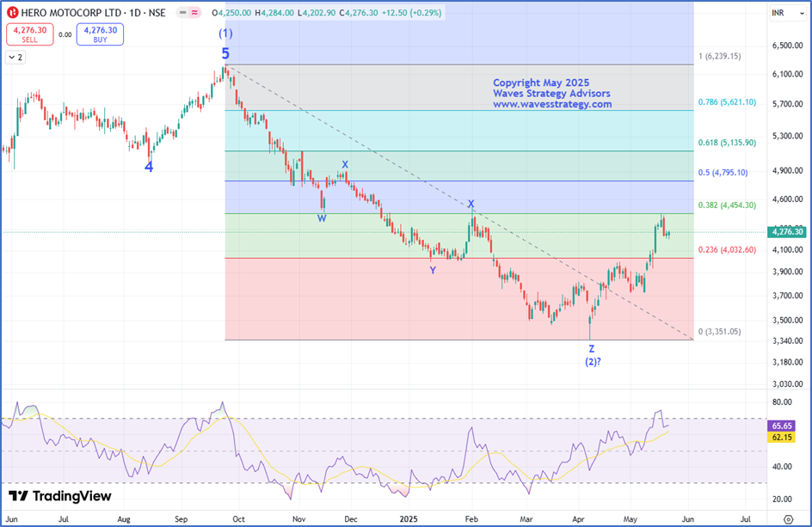This screenshot has height=527, width=812.
Task: Click the Oct time axis label
Action: tap(239, 518)
